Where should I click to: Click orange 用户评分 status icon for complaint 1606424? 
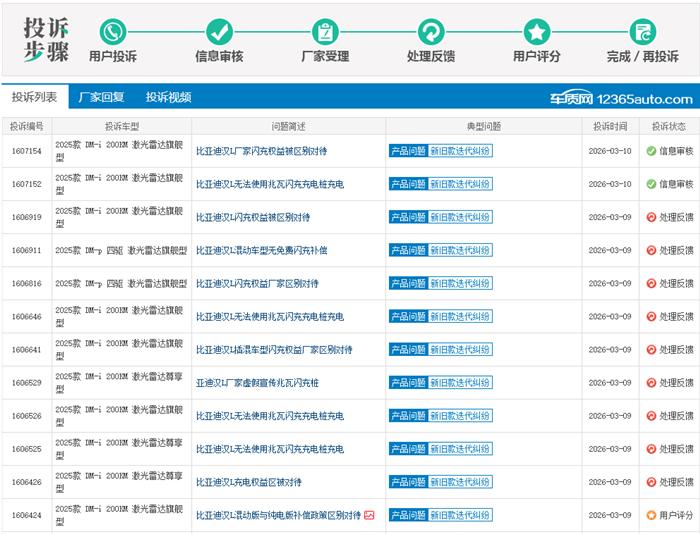[651, 515]
